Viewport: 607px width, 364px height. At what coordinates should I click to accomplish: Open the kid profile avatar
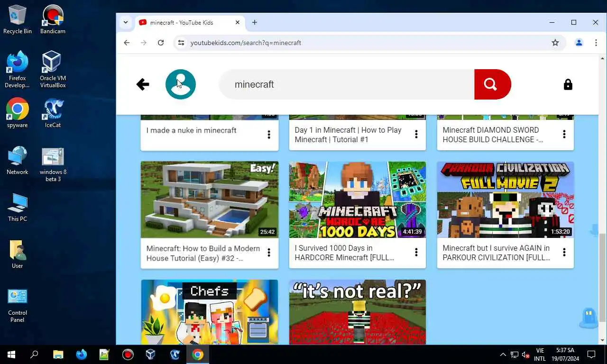point(181,84)
